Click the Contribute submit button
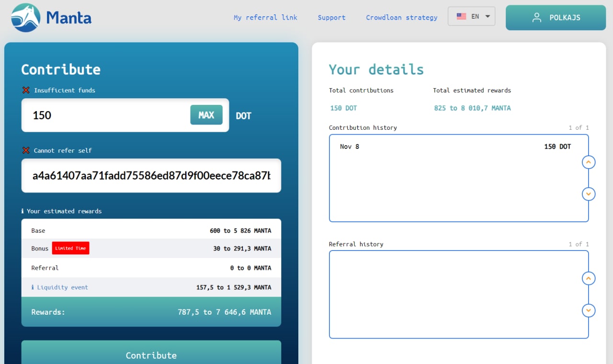 click(x=151, y=354)
